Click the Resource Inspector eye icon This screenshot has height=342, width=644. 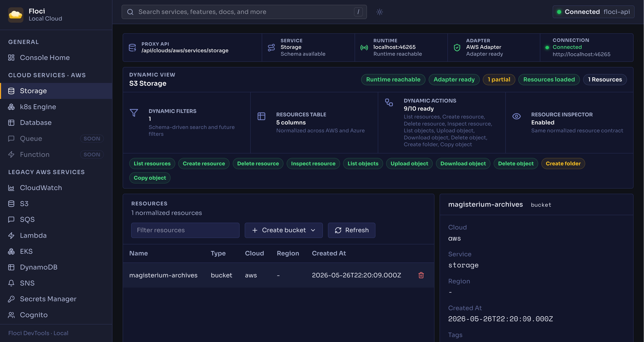coord(516,116)
